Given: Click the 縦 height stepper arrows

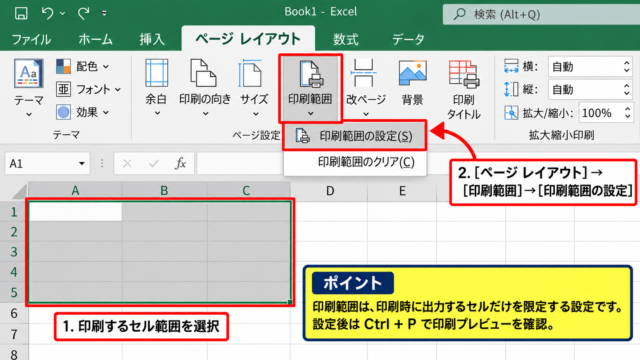Looking at the screenshot, I should point(627,89).
